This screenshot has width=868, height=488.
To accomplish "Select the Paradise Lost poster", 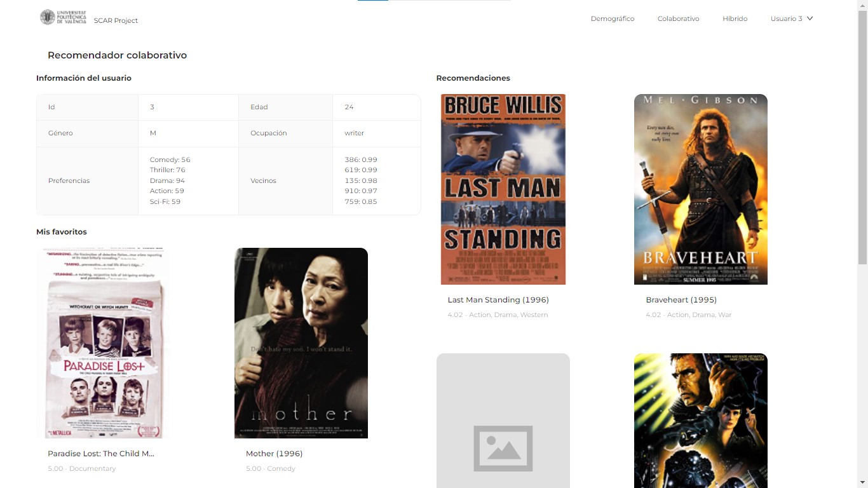I will tap(103, 343).
